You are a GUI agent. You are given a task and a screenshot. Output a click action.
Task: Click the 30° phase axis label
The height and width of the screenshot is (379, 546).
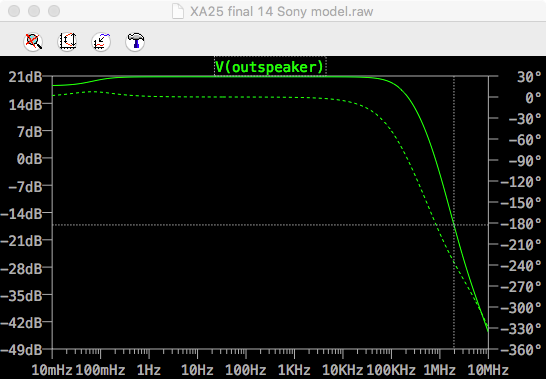tap(529, 77)
